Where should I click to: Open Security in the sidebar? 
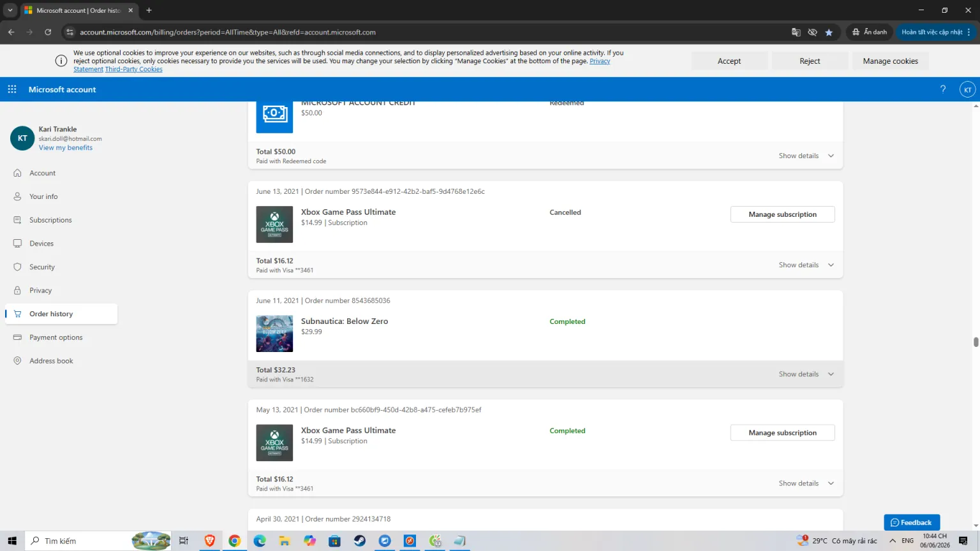tap(61, 267)
